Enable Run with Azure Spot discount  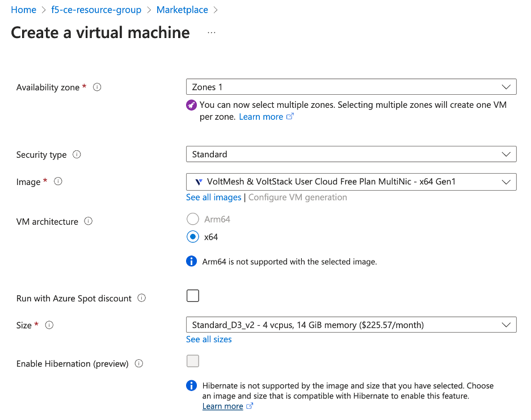[192, 296]
